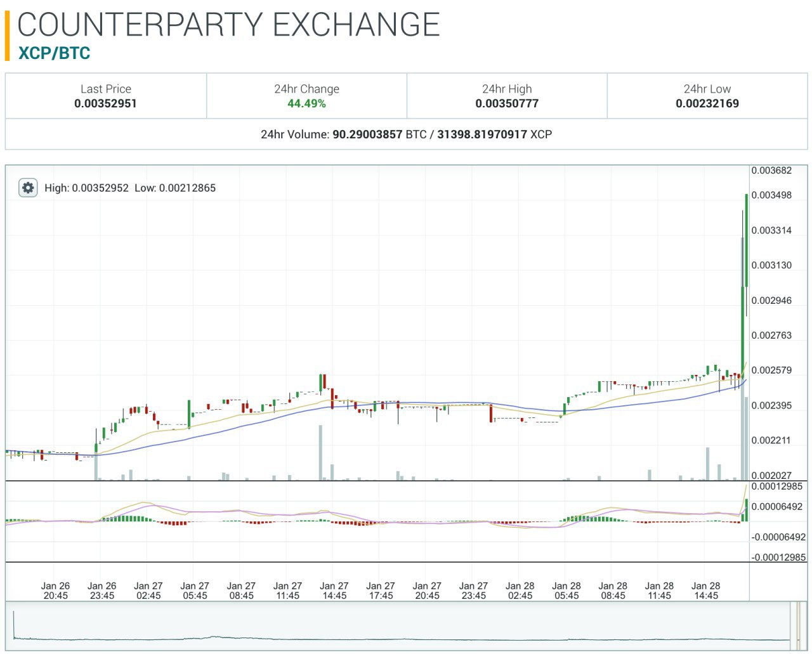Click the Jan 27 05:45 time label
Viewport: 812px width, 654px height.
coord(195,591)
